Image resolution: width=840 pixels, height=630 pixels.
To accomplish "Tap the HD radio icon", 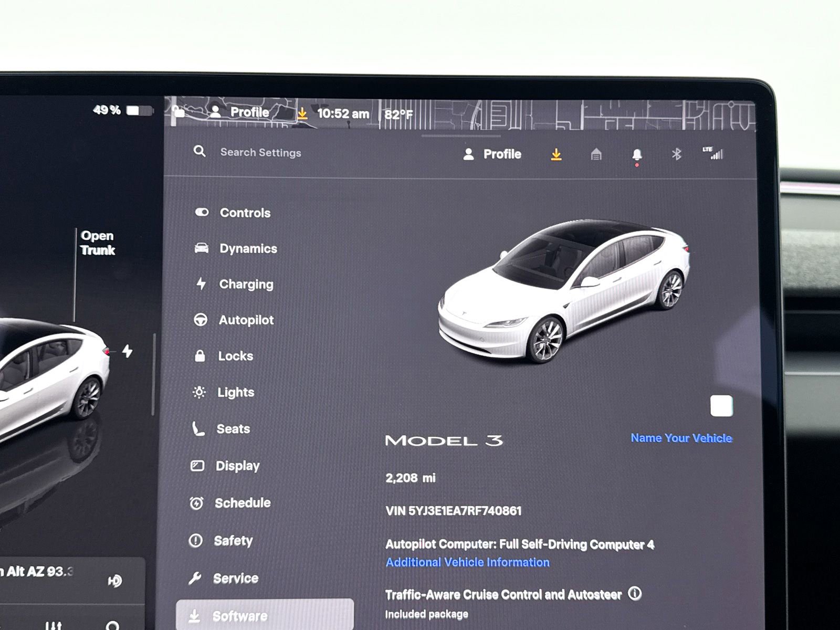I will [x=114, y=581].
